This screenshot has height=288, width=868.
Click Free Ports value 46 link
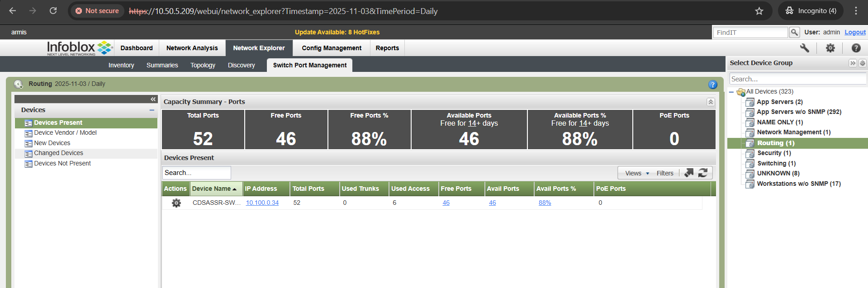tap(446, 203)
